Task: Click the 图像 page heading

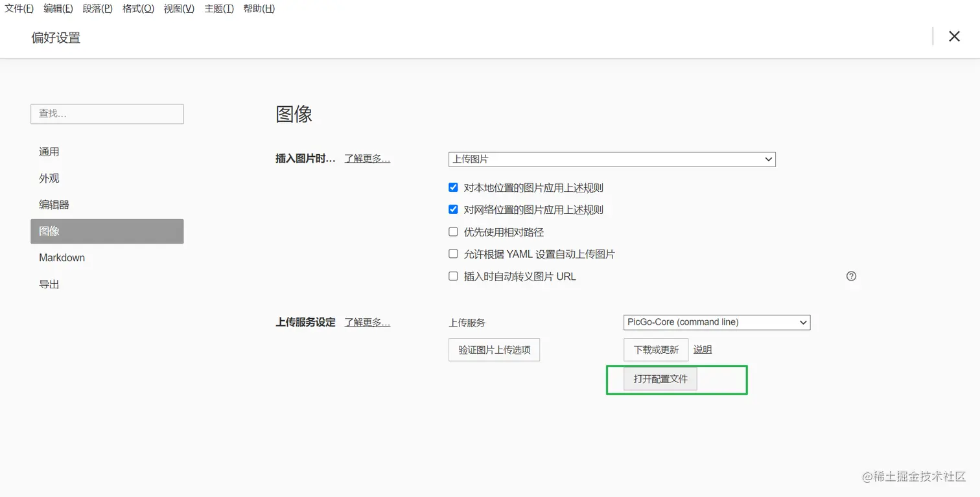Action: pos(294,115)
